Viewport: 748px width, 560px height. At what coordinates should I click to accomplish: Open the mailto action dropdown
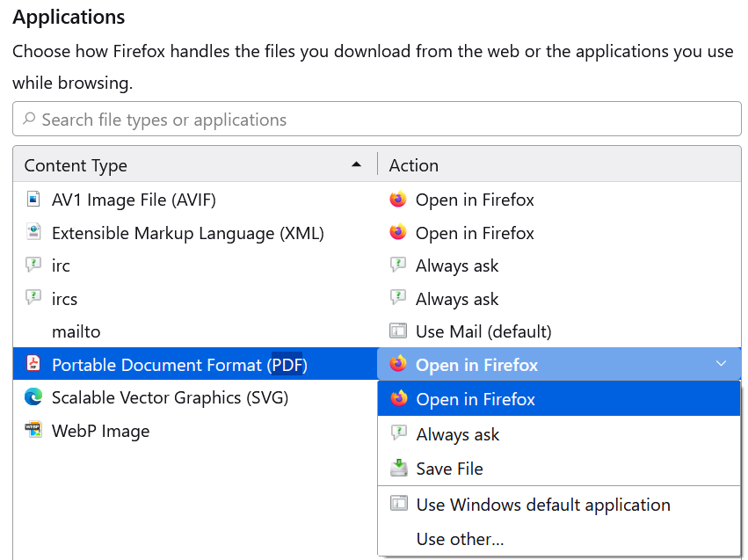(x=558, y=331)
